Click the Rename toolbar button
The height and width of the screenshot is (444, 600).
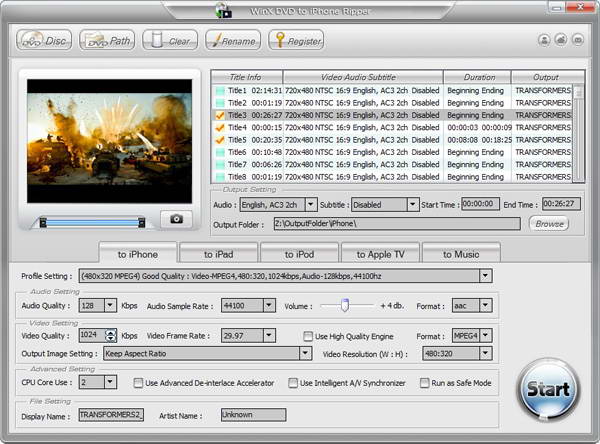232,41
